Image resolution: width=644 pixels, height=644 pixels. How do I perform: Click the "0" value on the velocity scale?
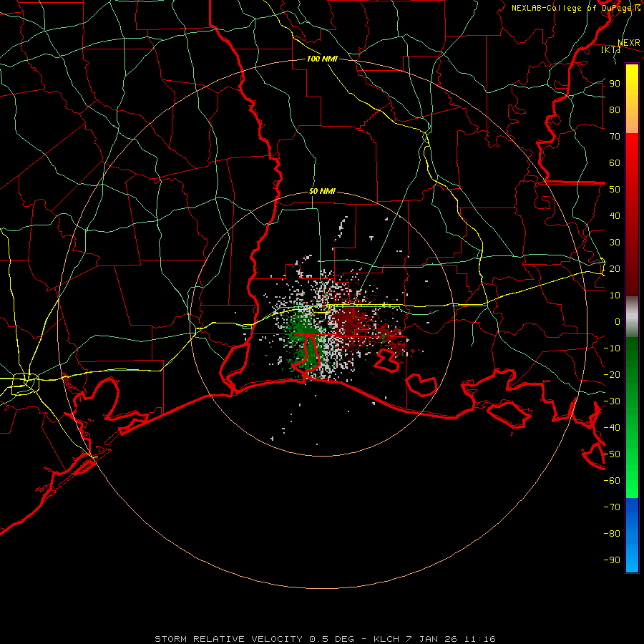tap(618, 321)
